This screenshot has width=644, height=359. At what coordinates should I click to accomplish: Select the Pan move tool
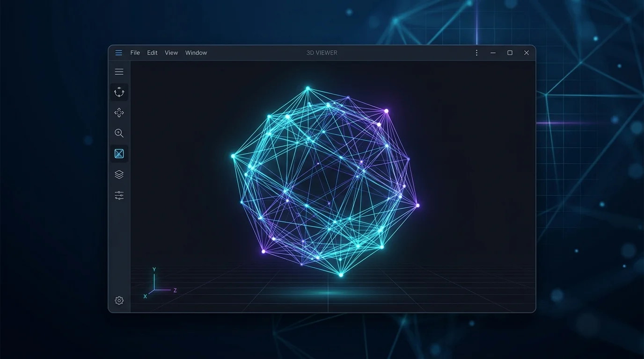119,113
